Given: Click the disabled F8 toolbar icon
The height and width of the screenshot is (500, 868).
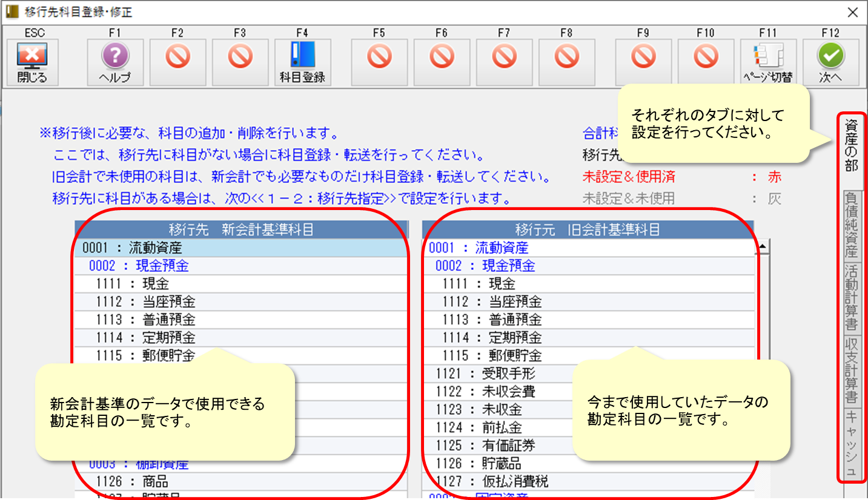Looking at the screenshot, I should [566, 62].
